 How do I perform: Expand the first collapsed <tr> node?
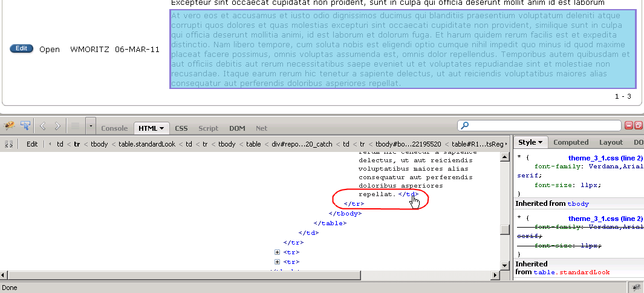[277, 252]
